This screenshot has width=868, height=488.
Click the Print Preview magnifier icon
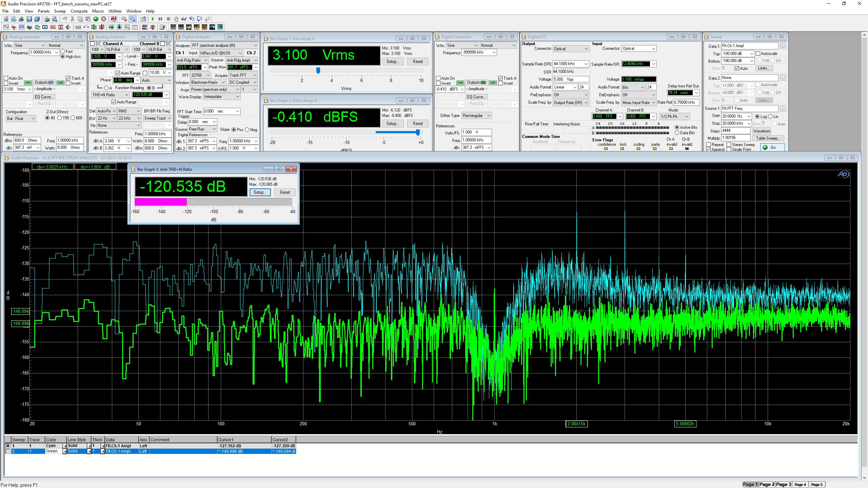[x=55, y=19]
